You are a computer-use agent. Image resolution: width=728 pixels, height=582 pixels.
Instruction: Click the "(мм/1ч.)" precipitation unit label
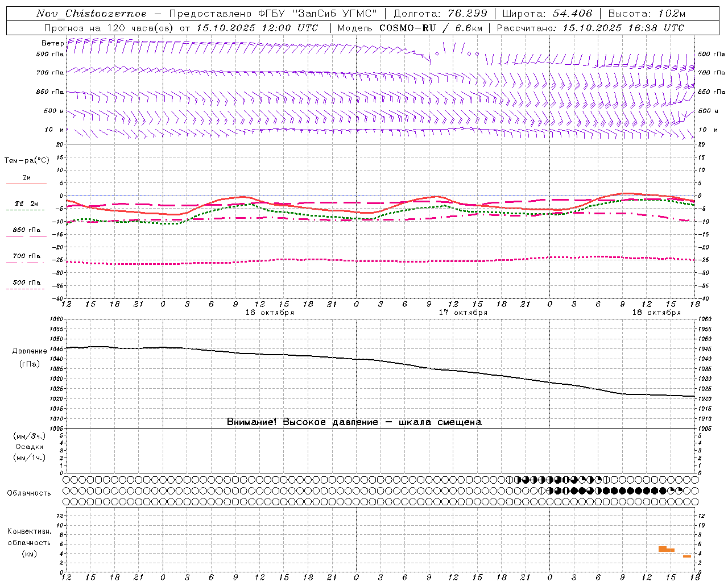30,458
